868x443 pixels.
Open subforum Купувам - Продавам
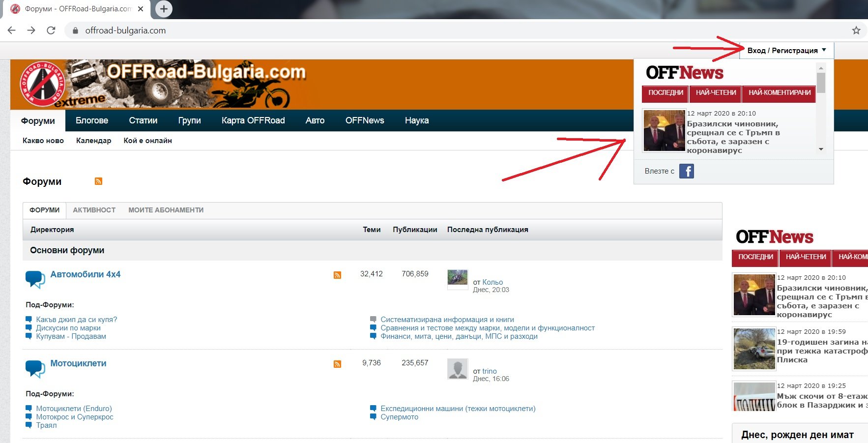tap(71, 336)
